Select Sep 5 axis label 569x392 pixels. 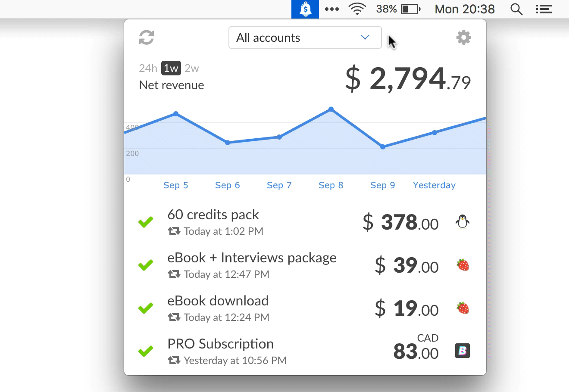point(176,185)
